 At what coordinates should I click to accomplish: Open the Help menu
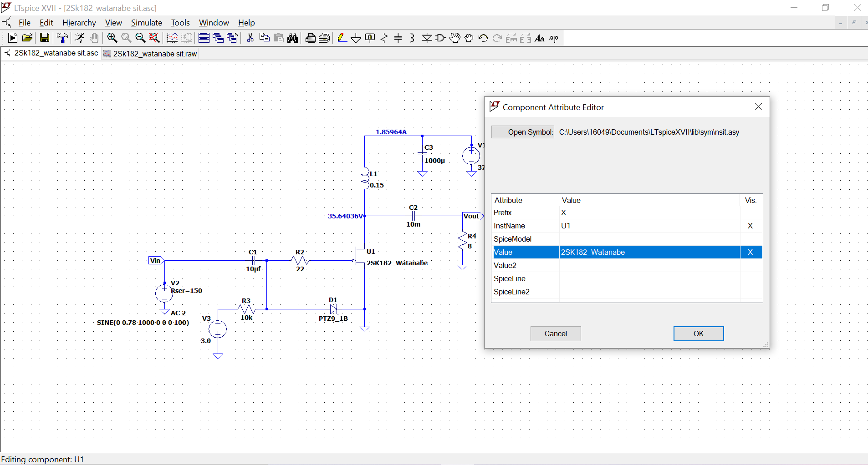coord(246,23)
